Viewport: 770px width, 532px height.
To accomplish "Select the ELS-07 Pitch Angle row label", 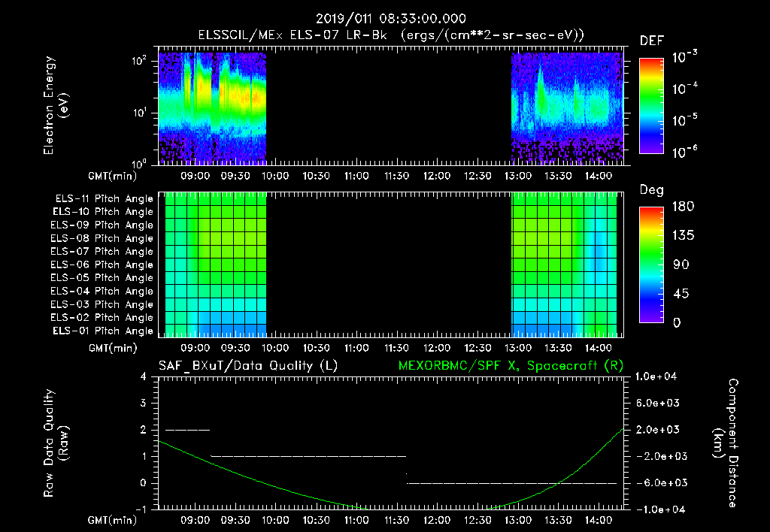I will (102, 251).
